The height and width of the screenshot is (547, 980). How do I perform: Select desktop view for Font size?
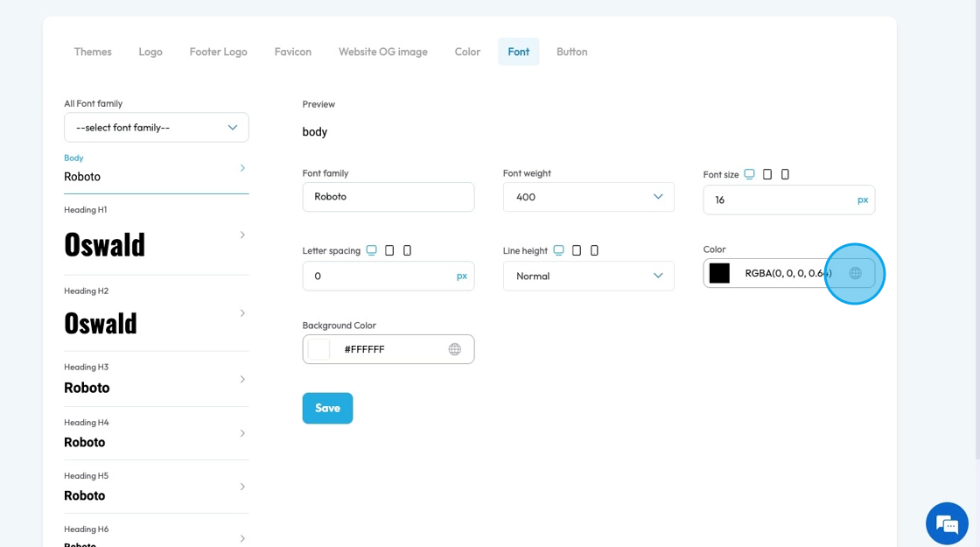click(749, 174)
